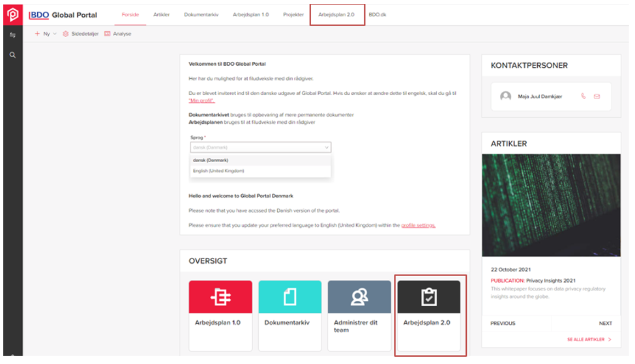Open the Dokumentarkiv tab in top navigation

(201, 14)
